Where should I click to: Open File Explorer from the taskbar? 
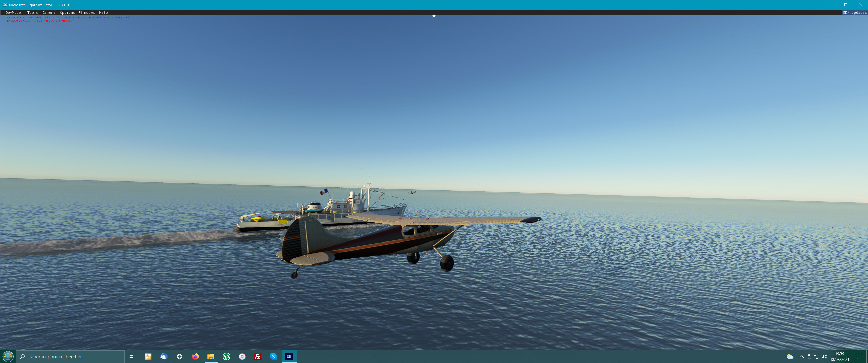[211, 357]
